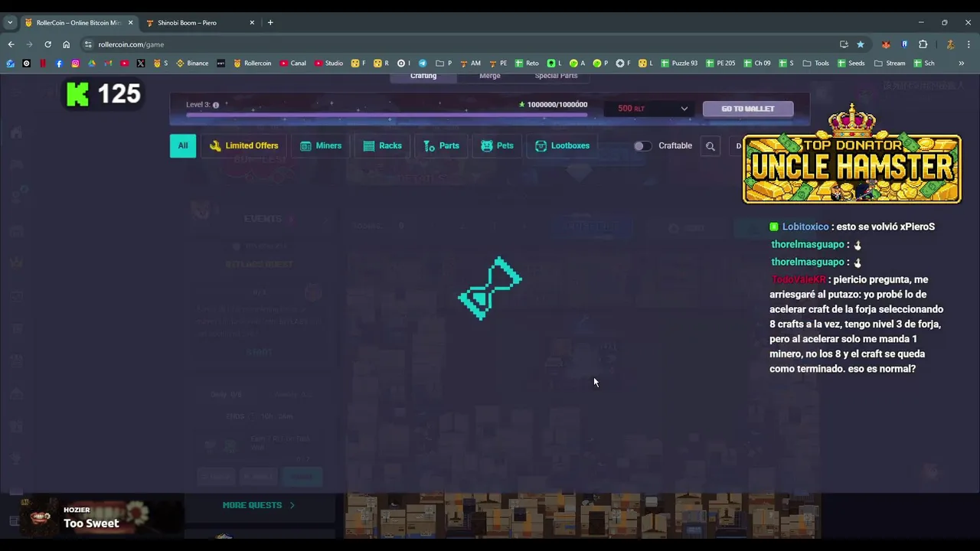
Task: Open the Lootboxes category
Action: click(x=562, y=145)
